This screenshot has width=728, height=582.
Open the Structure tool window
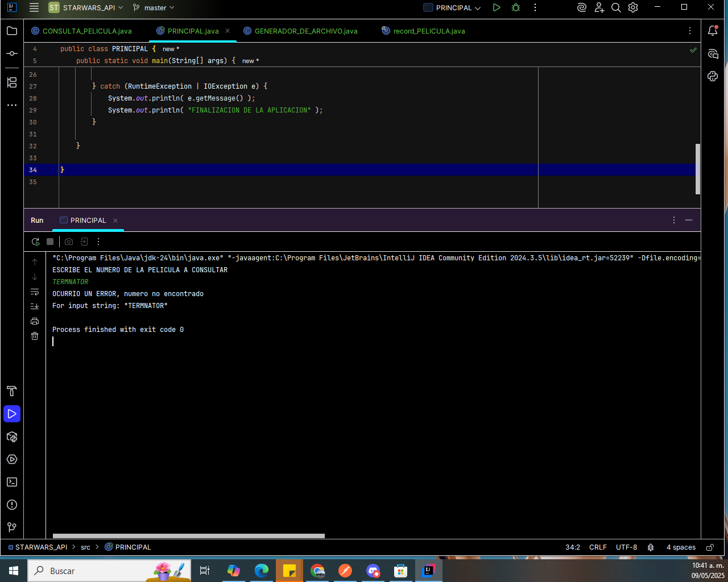[12, 82]
